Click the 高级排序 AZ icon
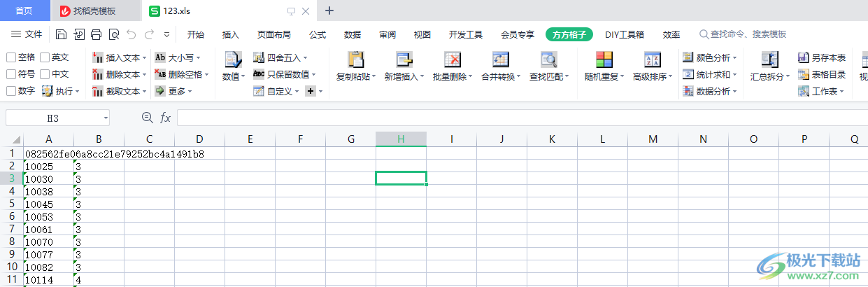The image size is (868, 287). coord(653,60)
